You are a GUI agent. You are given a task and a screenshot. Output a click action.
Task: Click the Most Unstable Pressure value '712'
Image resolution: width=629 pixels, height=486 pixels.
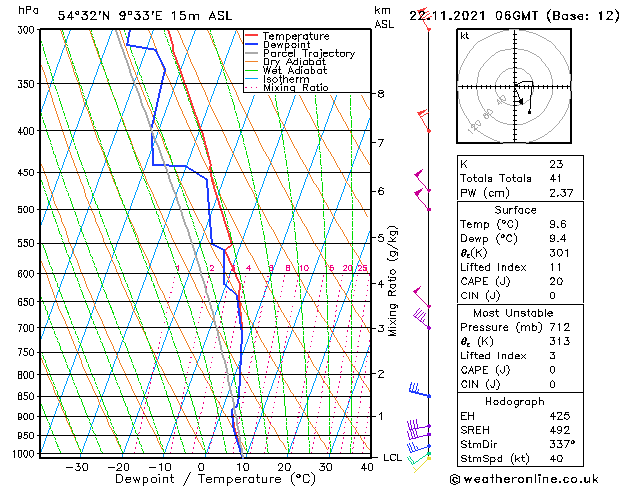[560, 327]
